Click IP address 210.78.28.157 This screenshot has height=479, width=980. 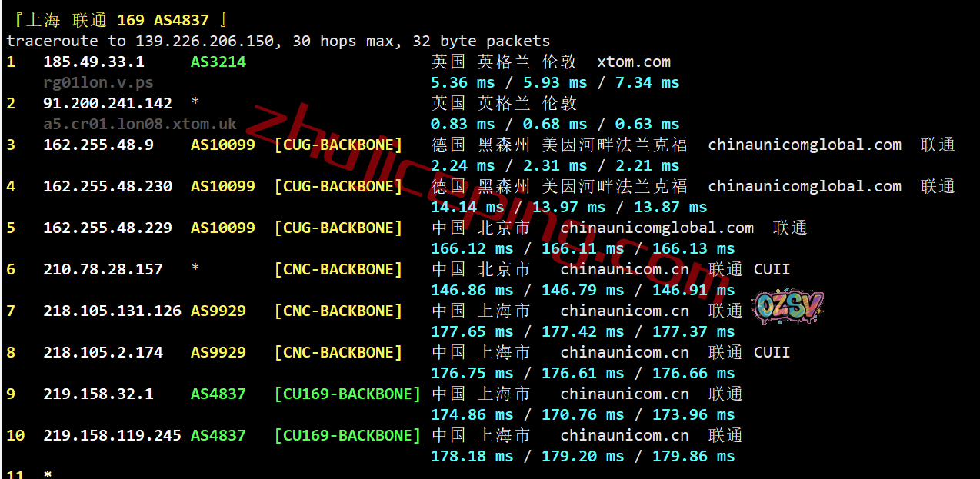click(102, 269)
